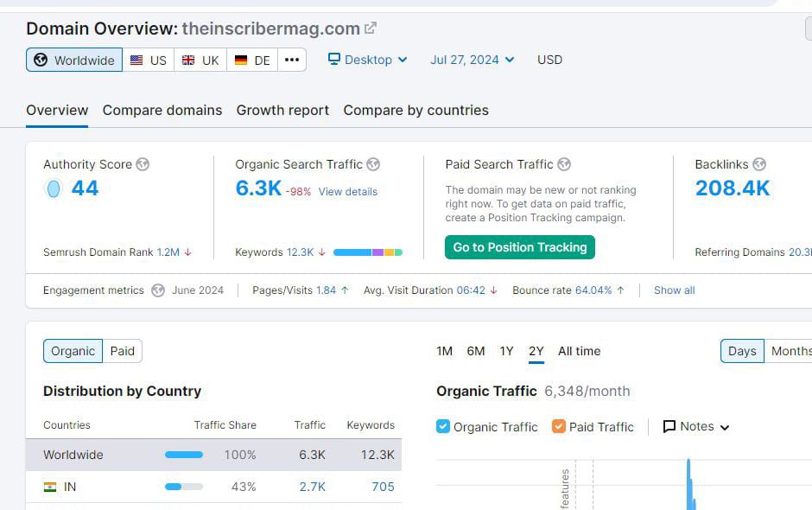This screenshot has width=812, height=510.
Task: Click Worldwide traffic share progress bar
Action: [x=184, y=455]
